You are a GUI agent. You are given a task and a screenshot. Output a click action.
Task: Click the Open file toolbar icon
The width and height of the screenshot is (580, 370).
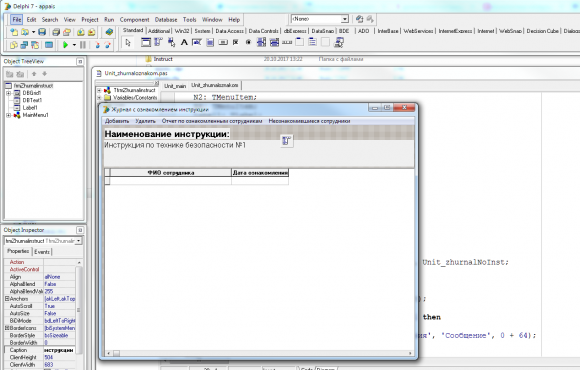pyautogui.click(x=25, y=32)
